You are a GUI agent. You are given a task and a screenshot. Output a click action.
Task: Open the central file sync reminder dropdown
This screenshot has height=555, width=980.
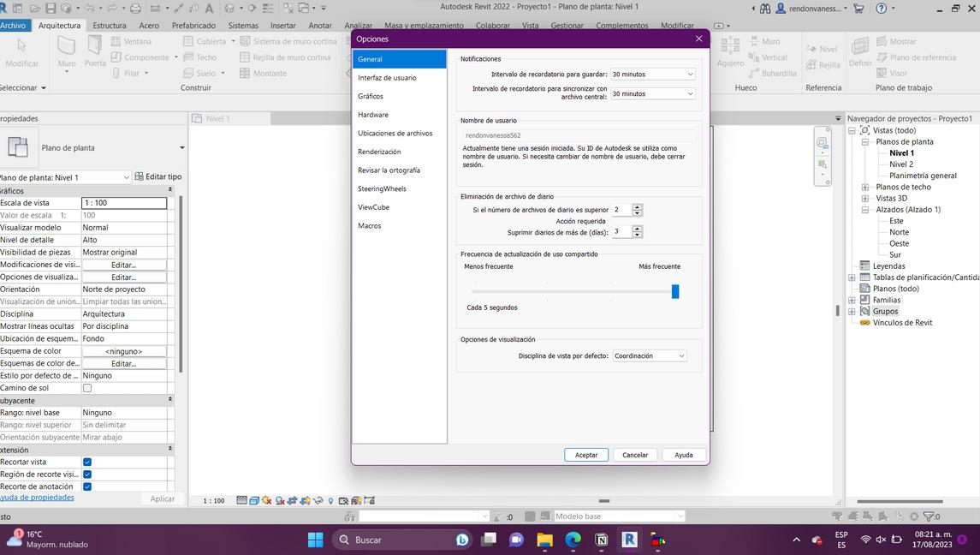(x=652, y=93)
